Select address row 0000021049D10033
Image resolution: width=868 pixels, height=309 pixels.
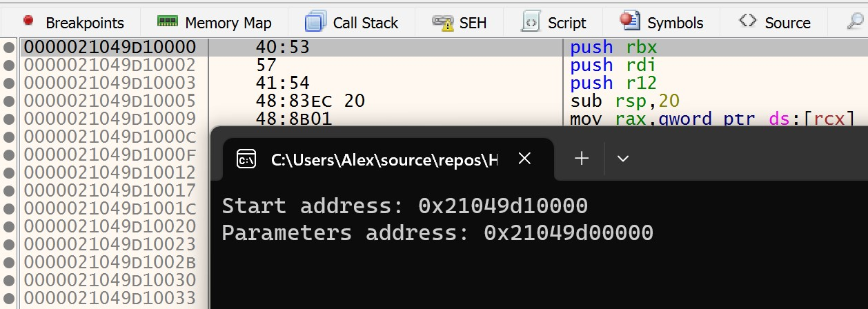tap(110, 299)
